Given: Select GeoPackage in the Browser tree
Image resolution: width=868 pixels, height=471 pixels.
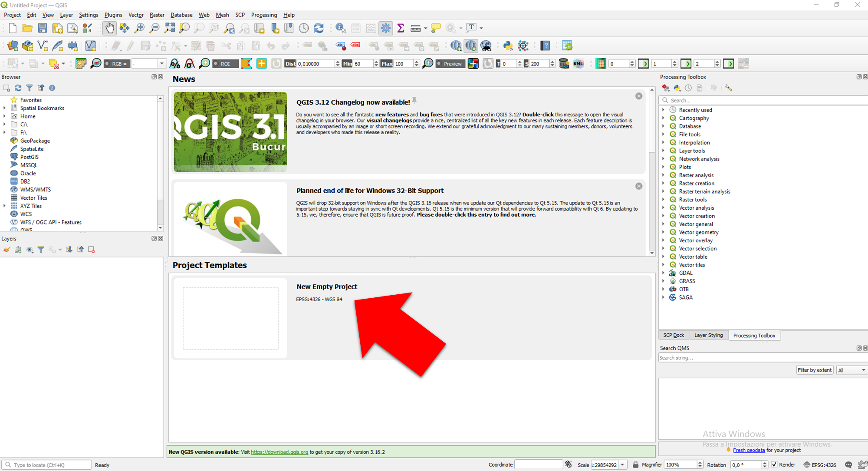Looking at the screenshot, I should [35, 141].
